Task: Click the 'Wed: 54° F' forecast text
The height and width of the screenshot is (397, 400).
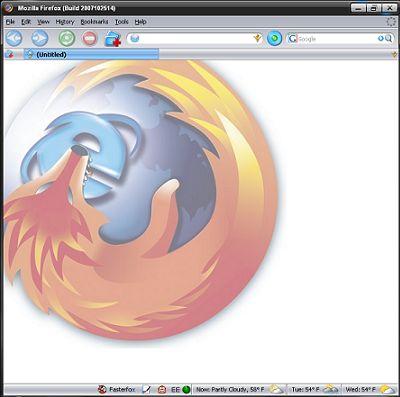Action: click(x=360, y=389)
